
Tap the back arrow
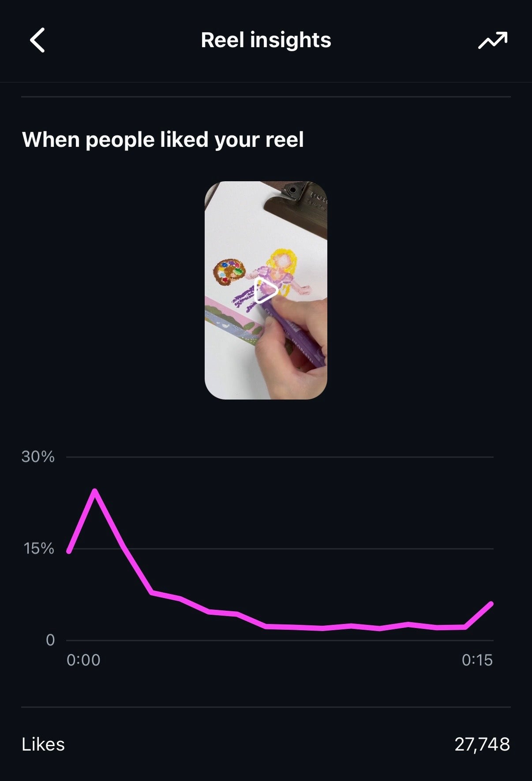pyautogui.click(x=37, y=40)
